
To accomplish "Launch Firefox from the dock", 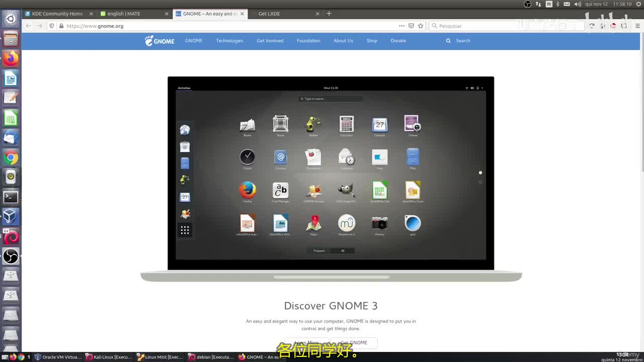I will (11, 58).
